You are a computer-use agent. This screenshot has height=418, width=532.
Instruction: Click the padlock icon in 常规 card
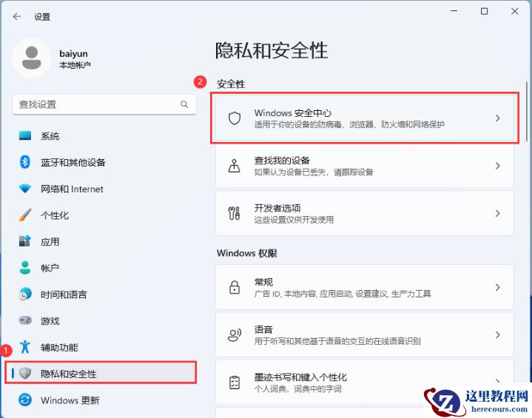[x=235, y=287]
